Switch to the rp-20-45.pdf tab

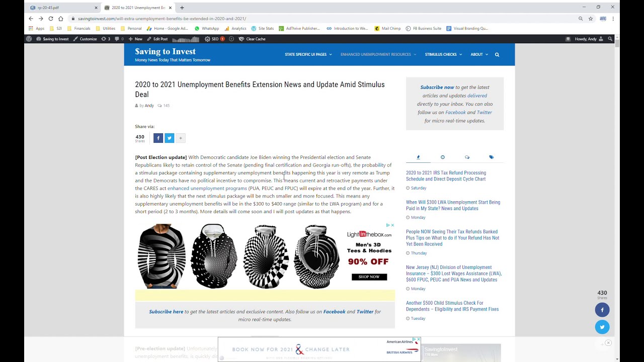[x=62, y=8]
